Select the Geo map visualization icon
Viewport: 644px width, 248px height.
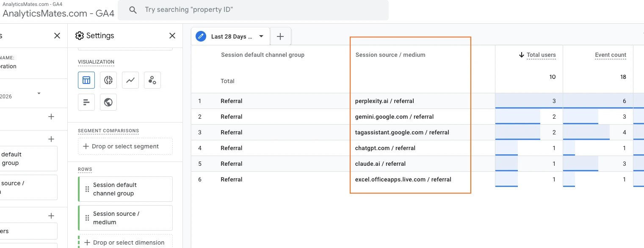[x=108, y=102]
